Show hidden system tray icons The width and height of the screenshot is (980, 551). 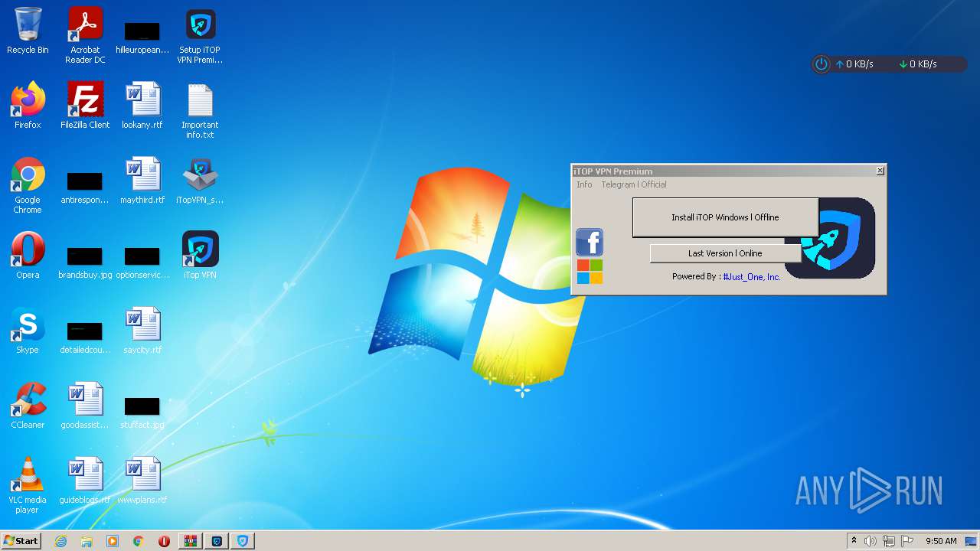[x=854, y=541]
